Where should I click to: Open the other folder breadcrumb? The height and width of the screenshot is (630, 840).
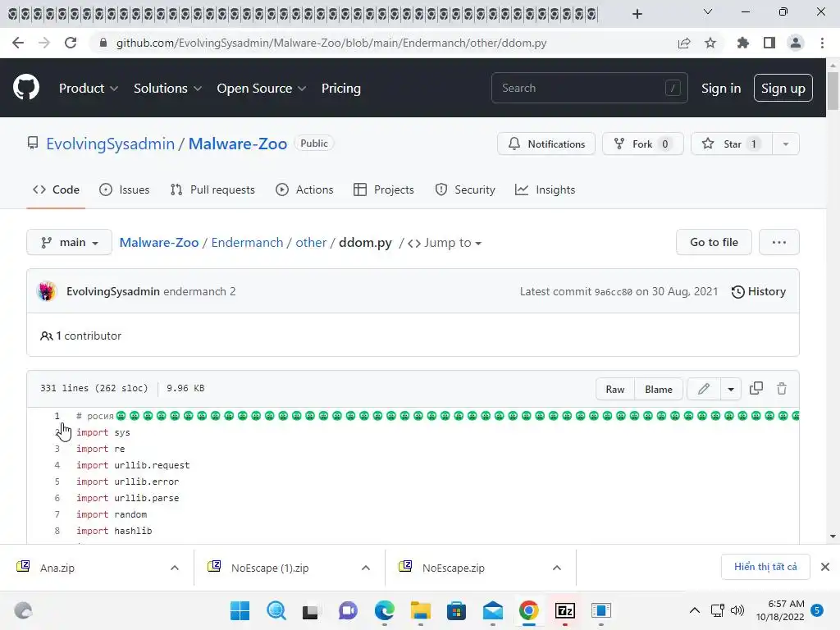click(311, 242)
